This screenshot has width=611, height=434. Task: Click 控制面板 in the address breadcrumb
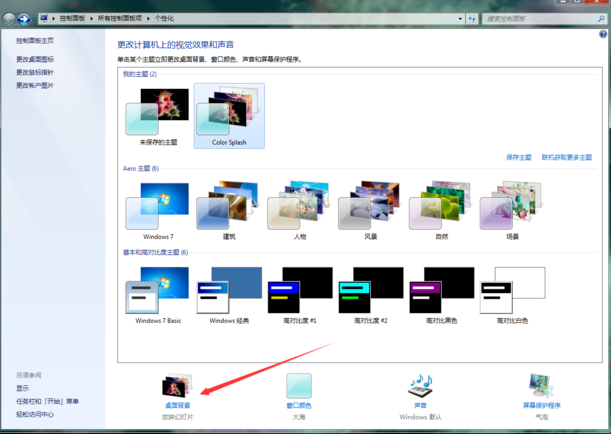[73, 18]
